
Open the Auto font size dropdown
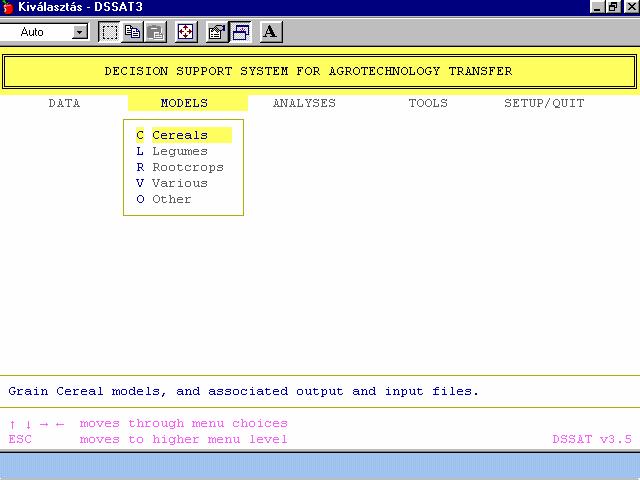tap(80, 32)
